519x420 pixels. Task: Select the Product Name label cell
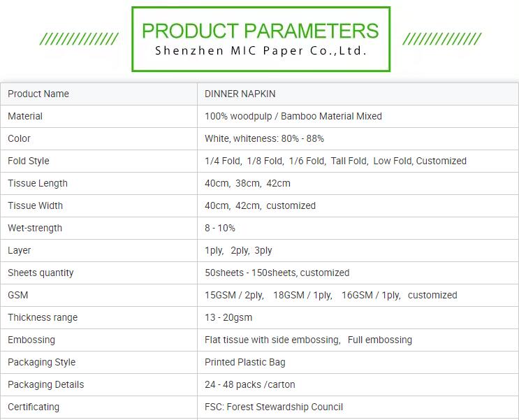(99, 94)
